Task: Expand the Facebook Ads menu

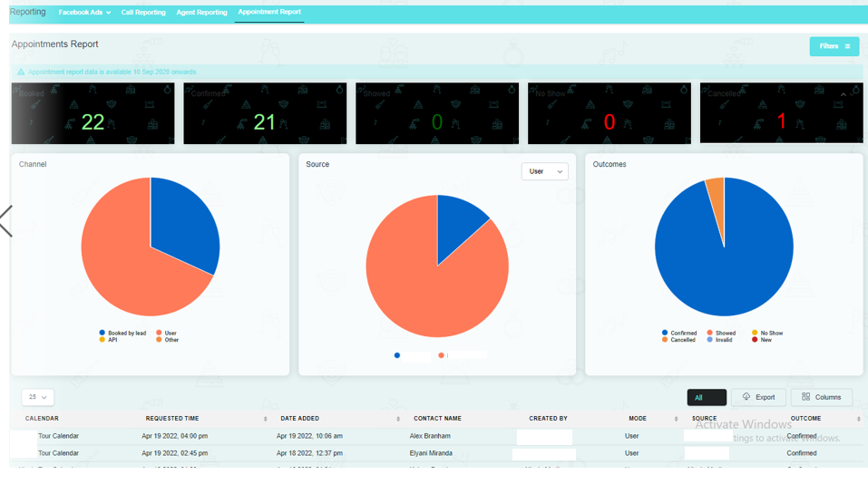Action: click(x=84, y=12)
